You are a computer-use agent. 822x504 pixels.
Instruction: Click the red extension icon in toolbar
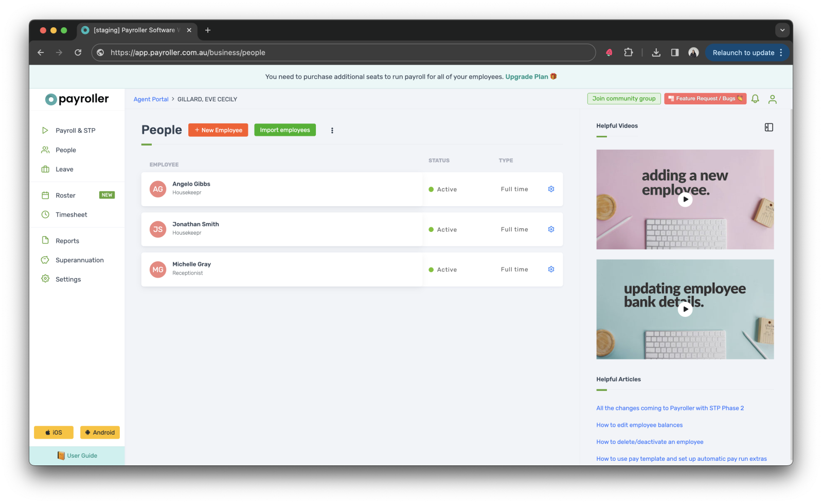609,52
